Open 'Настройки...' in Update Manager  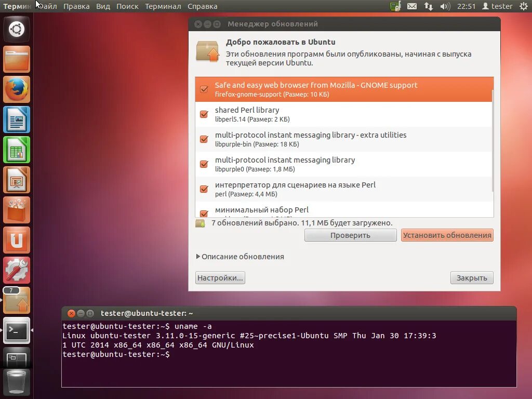coord(220,278)
